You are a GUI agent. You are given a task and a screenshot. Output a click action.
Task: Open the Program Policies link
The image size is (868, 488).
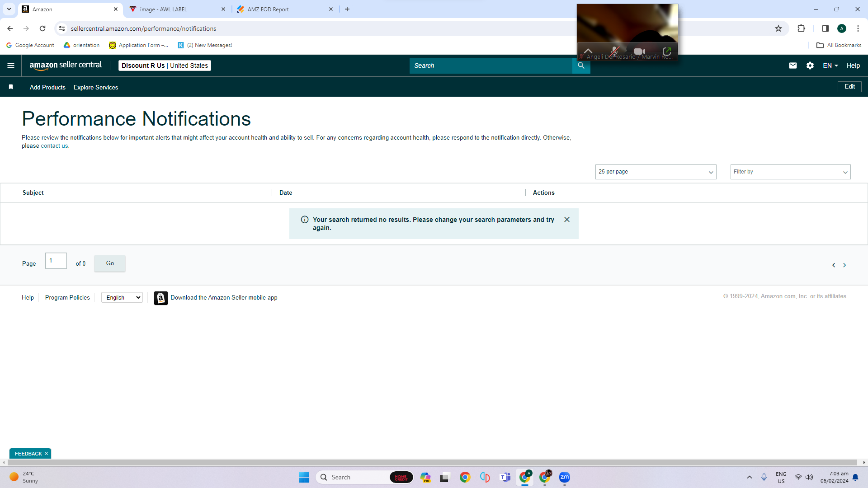(x=67, y=297)
